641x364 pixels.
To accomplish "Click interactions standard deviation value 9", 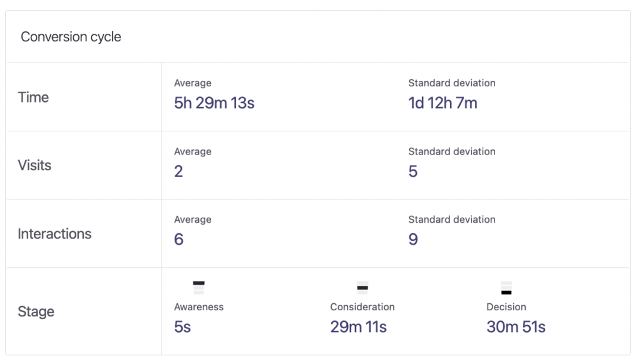I will (413, 240).
